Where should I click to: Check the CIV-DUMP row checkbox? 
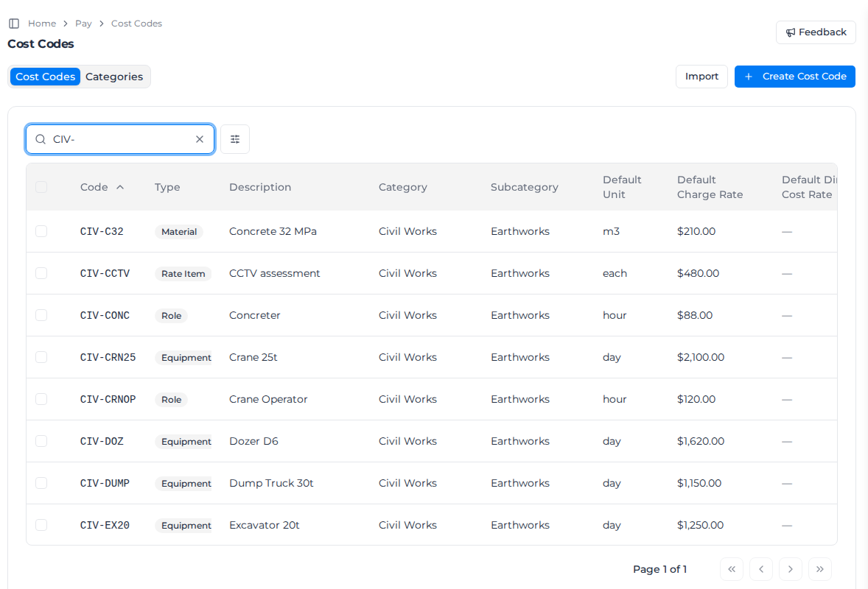click(41, 484)
